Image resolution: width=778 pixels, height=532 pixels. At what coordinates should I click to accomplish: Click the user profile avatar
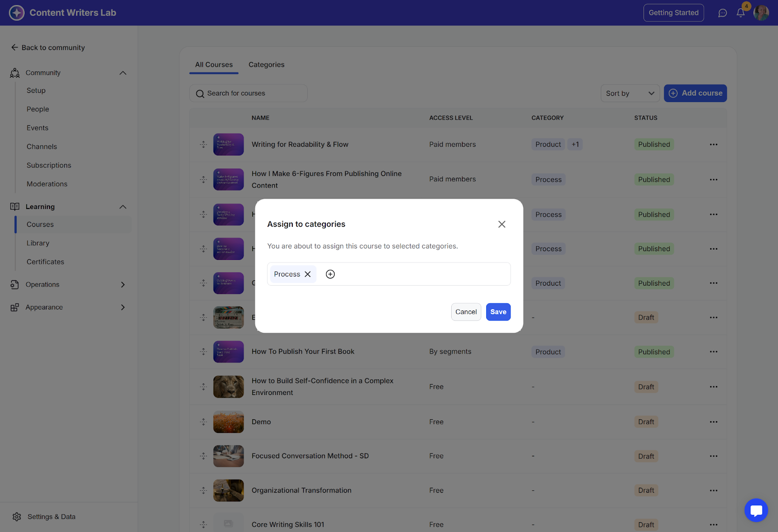(761, 13)
